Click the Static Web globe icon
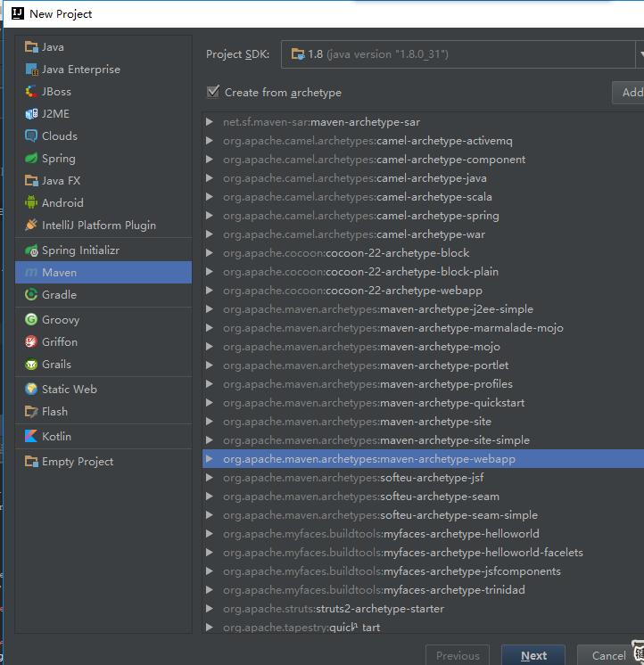Viewport: 644px width, 665px height. 31,389
